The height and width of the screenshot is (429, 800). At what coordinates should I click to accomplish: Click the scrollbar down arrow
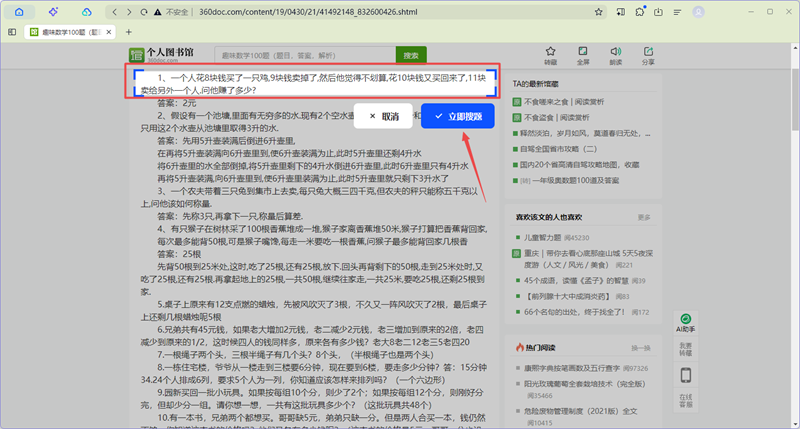click(795, 424)
